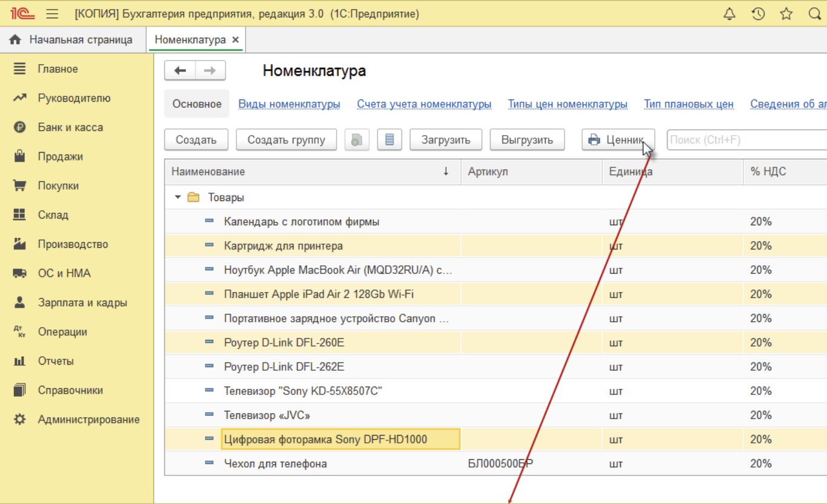Screen dimensions: 827x504
Task: Collapse the Товары folder group
Action: pyautogui.click(x=178, y=197)
